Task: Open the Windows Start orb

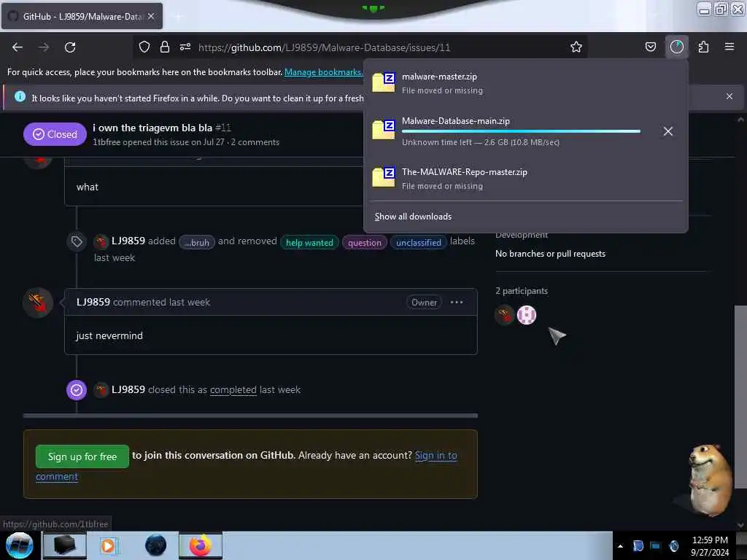Action: click(19, 545)
